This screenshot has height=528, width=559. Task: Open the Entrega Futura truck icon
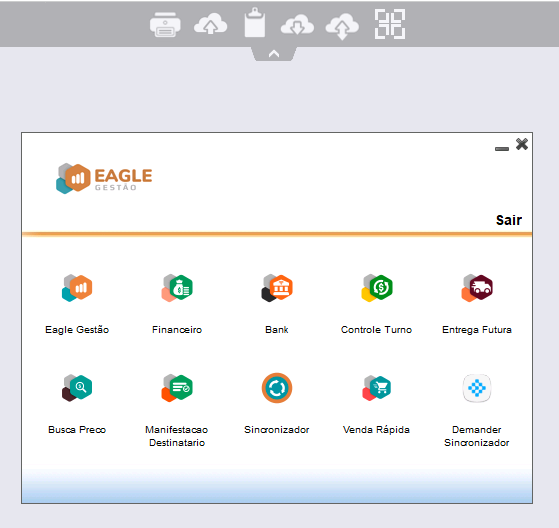477,288
